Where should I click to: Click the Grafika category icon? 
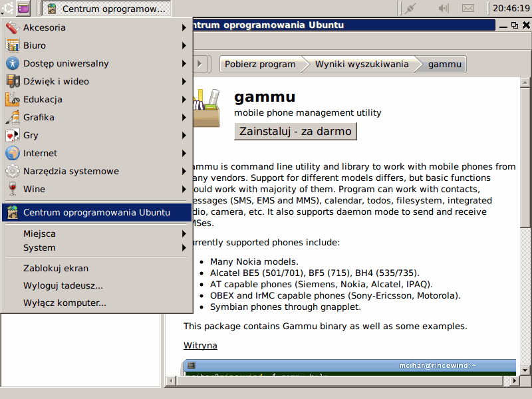click(13, 118)
